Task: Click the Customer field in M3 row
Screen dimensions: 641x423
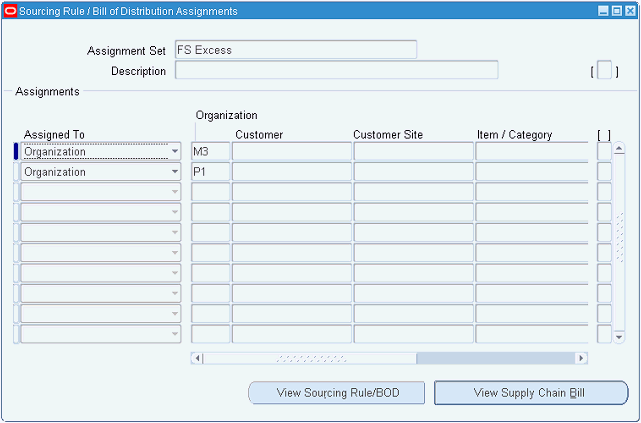Action: point(291,151)
